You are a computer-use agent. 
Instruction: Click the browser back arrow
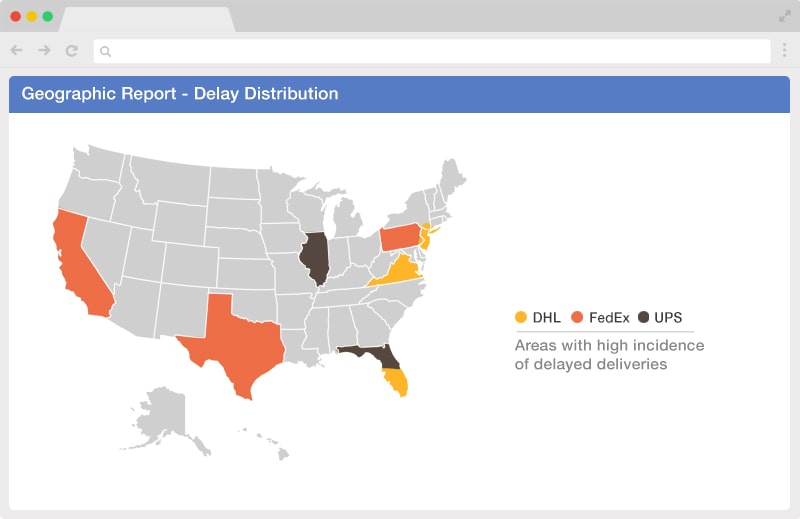click(x=16, y=50)
